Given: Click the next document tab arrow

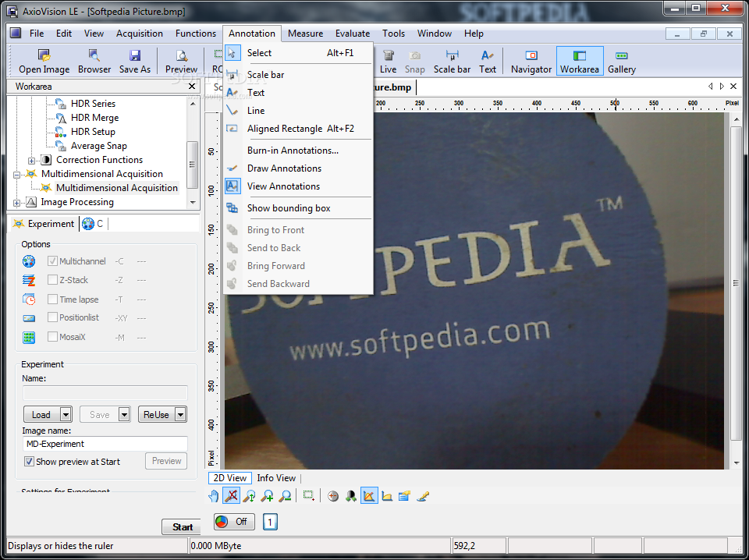Looking at the screenshot, I should coord(722,87).
